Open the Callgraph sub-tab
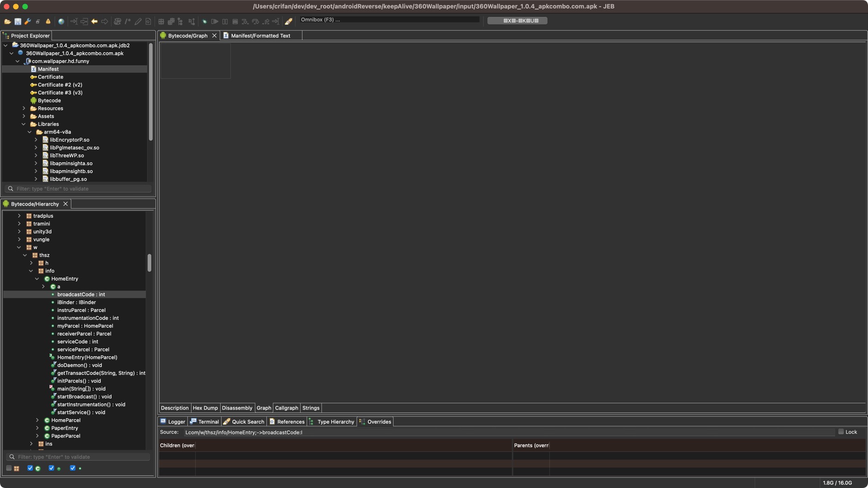The width and height of the screenshot is (868, 488). click(x=286, y=408)
